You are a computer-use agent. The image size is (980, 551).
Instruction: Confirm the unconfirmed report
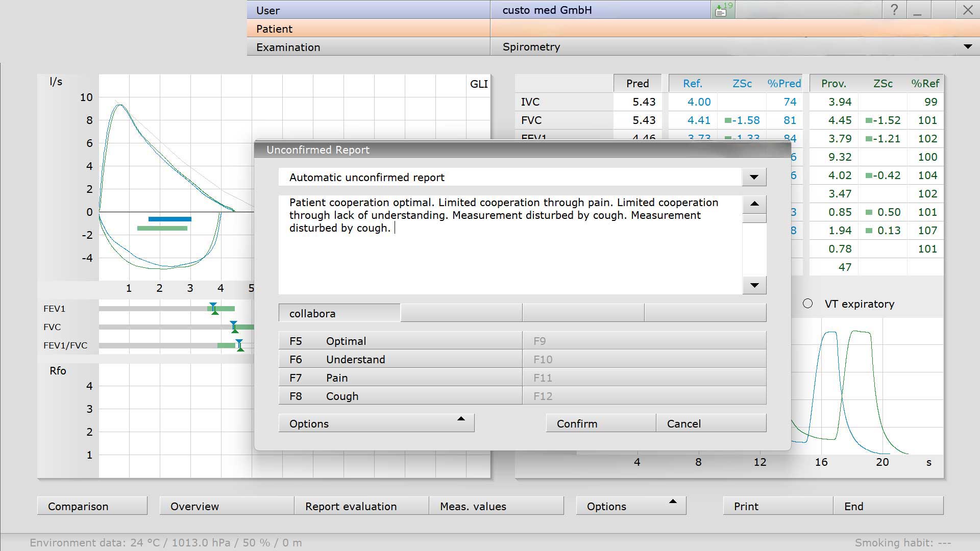(x=601, y=423)
